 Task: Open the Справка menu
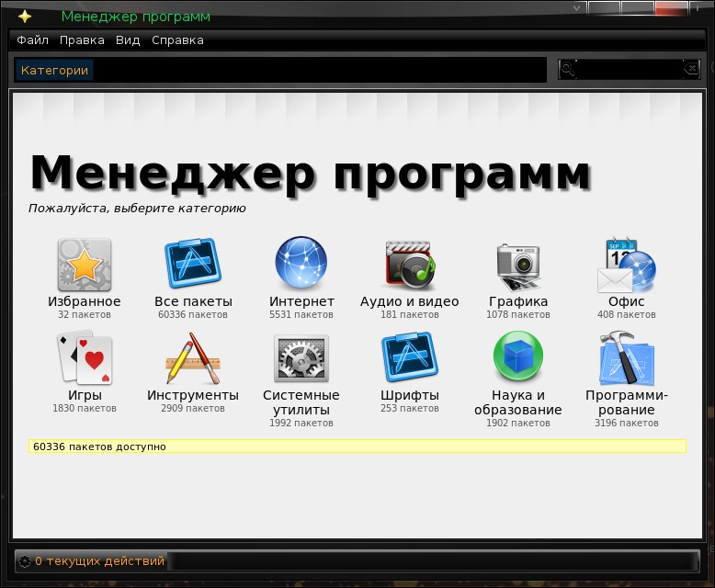coord(177,40)
